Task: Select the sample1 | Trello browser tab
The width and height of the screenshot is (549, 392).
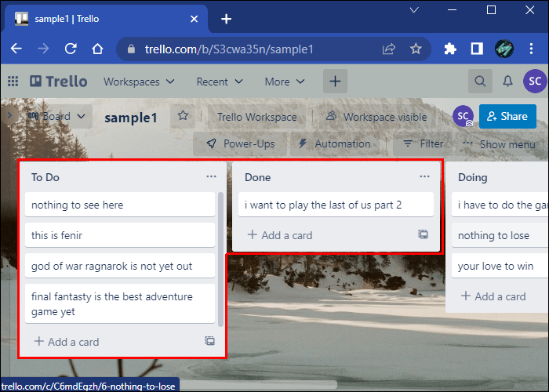Action: [x=105, y=19]
